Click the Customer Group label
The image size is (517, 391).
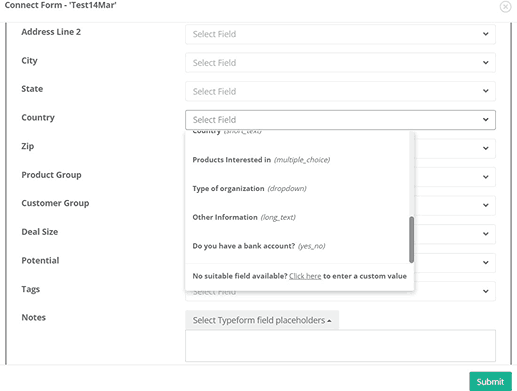(x=55, y=203)
